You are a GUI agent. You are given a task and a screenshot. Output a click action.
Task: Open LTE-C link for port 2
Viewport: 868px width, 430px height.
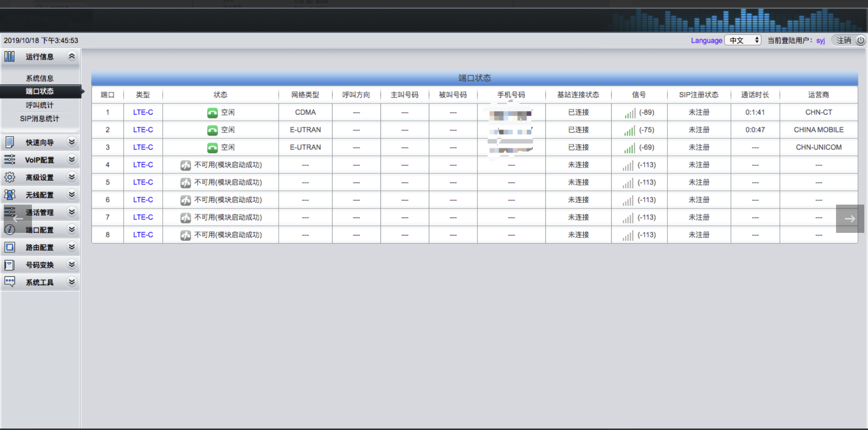pos(143,130)
